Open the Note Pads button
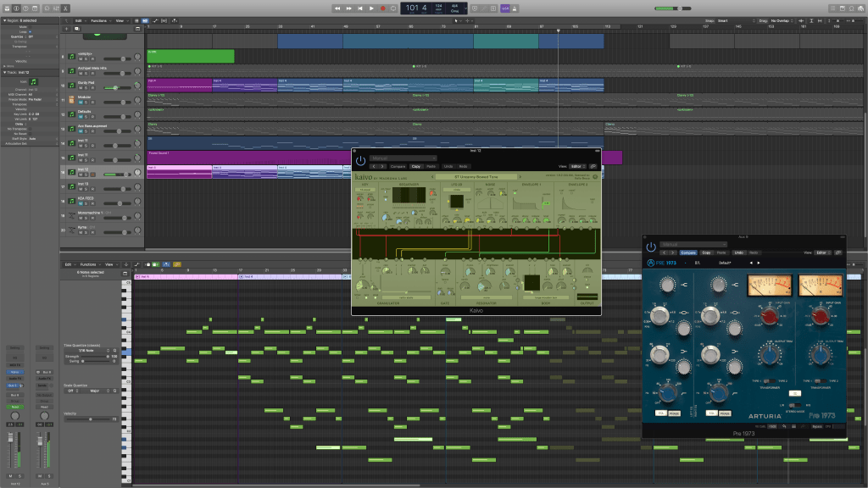The image size is (868, 488). coord(842,8)
